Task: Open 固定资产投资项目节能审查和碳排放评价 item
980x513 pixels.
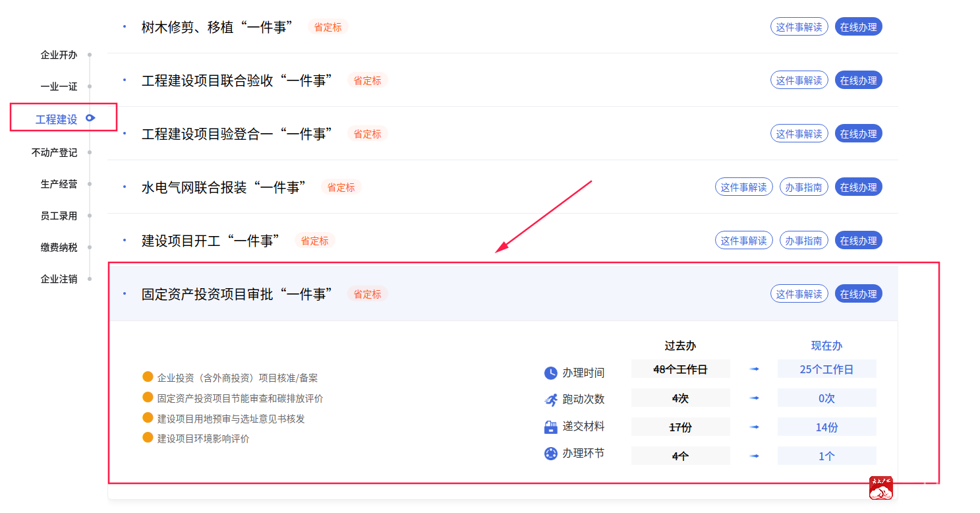Action: click(240, 398)
